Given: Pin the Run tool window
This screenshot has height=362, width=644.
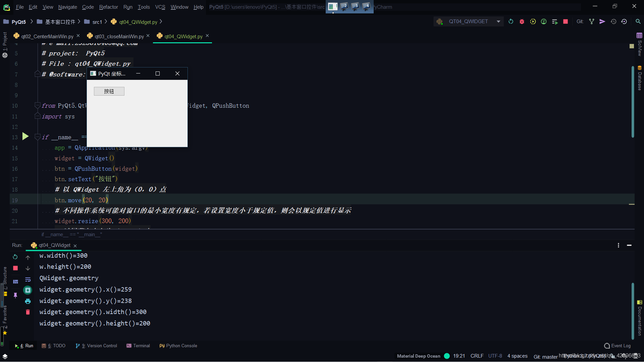Looking at the screenshot, I should [15, 296].
